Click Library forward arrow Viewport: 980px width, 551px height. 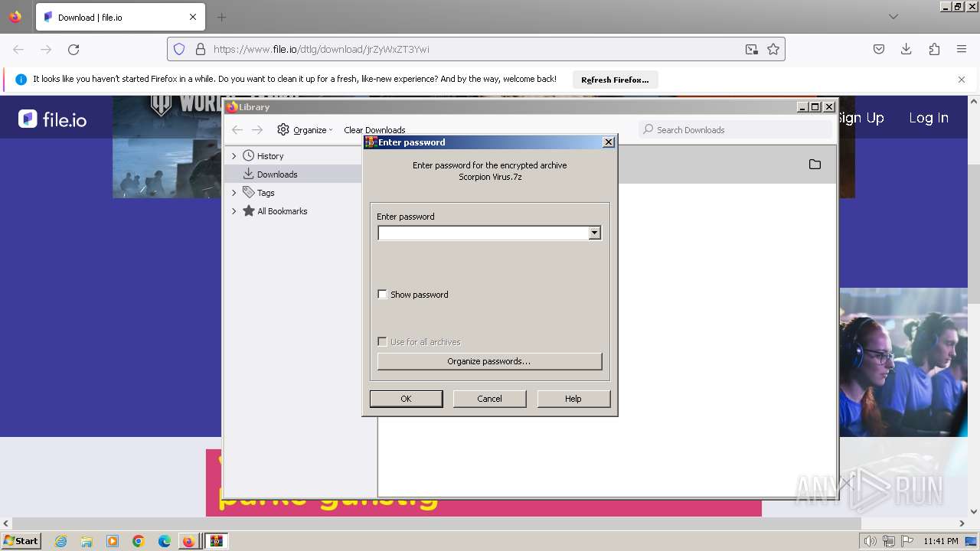(x=257, y=130)
